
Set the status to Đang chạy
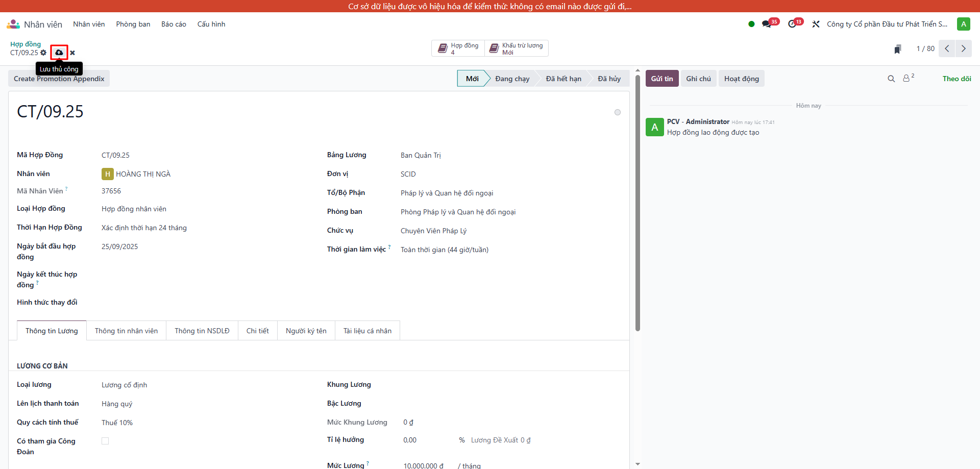[x=512, y=79]
